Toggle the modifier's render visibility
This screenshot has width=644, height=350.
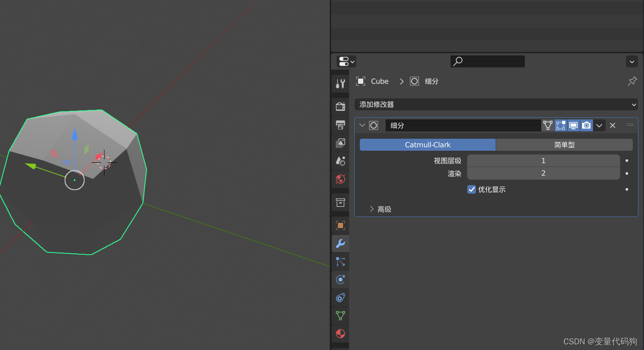(x=586, y=125)
